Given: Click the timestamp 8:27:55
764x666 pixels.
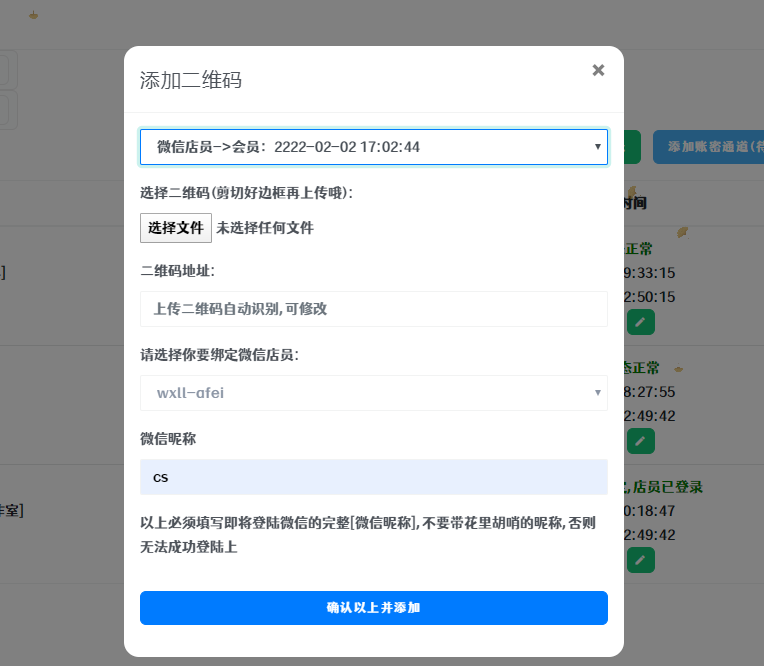Looking at the screenshot, I should pyautogui.click(x=649, y=392).
